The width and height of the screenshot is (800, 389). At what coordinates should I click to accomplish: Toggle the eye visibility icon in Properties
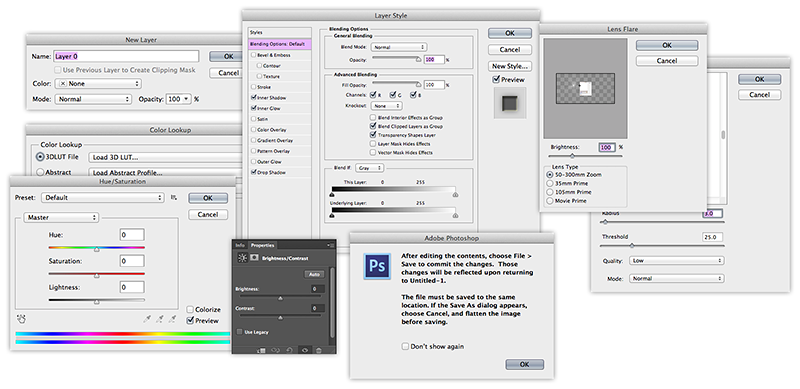pos(305,351)
